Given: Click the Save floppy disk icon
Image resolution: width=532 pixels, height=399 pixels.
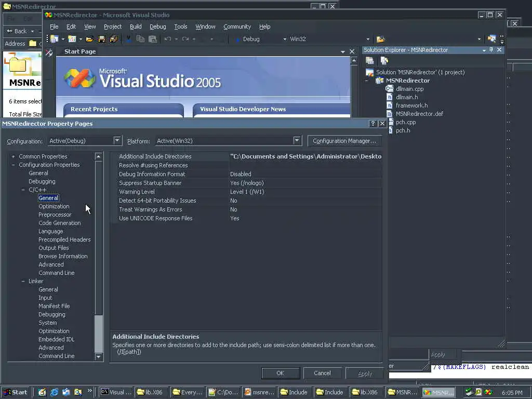Looking at the screenshot, I should pyautogui.click(x=101, y=39).
